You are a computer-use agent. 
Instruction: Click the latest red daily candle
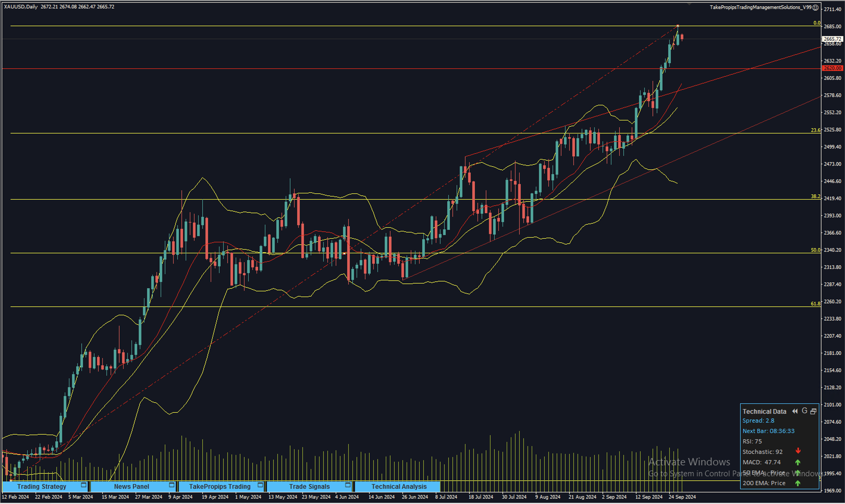coord(682,37)
